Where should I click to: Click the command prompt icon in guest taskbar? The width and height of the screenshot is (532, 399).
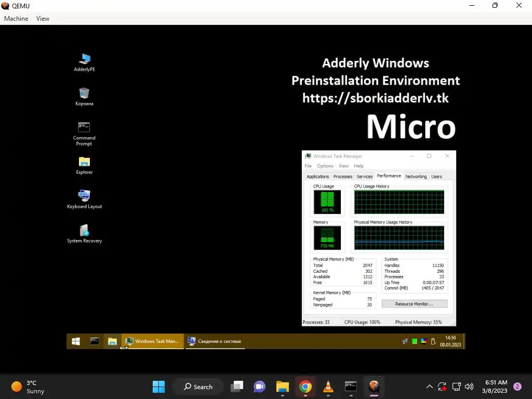95,341
